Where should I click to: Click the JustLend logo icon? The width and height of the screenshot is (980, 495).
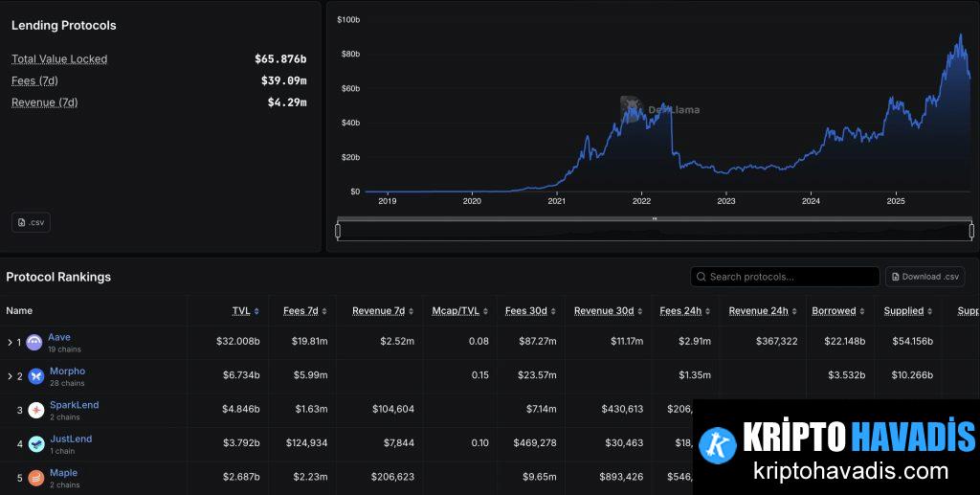pyautogui.click(x=36, y=443)
